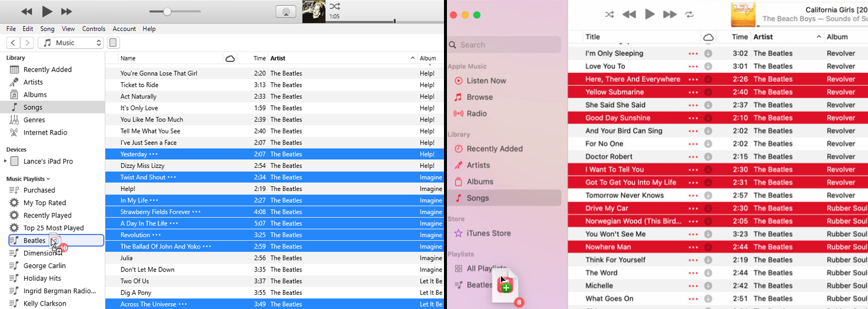The width and height of the screenshot is (868, 309).
Task: Click the iTunes back navigation arrow
Action: [13, 42]
